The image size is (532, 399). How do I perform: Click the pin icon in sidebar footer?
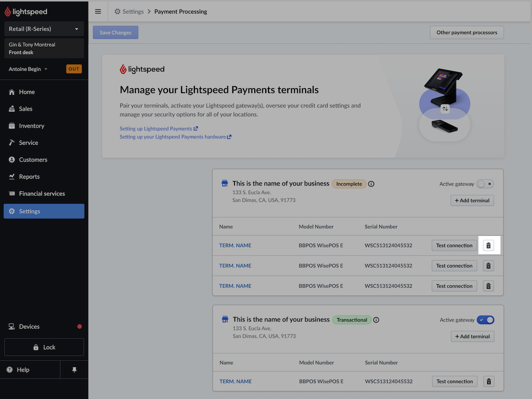(74, 370)
